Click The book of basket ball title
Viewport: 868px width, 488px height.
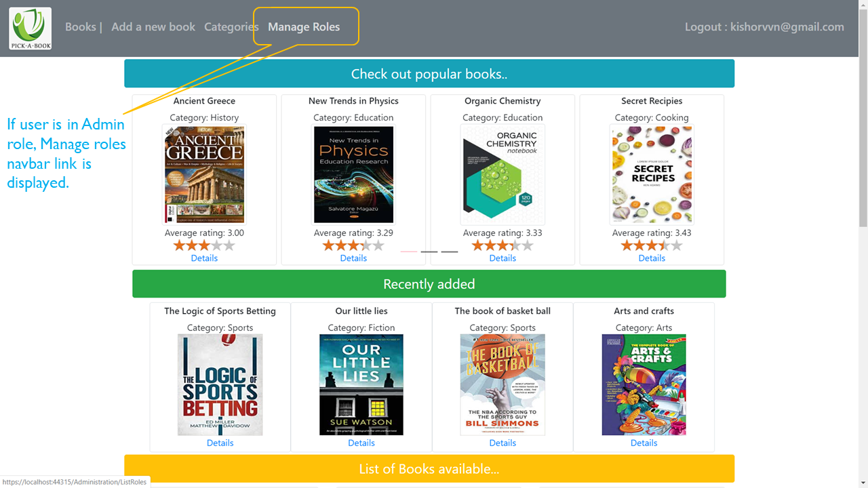tap(502, 311)
